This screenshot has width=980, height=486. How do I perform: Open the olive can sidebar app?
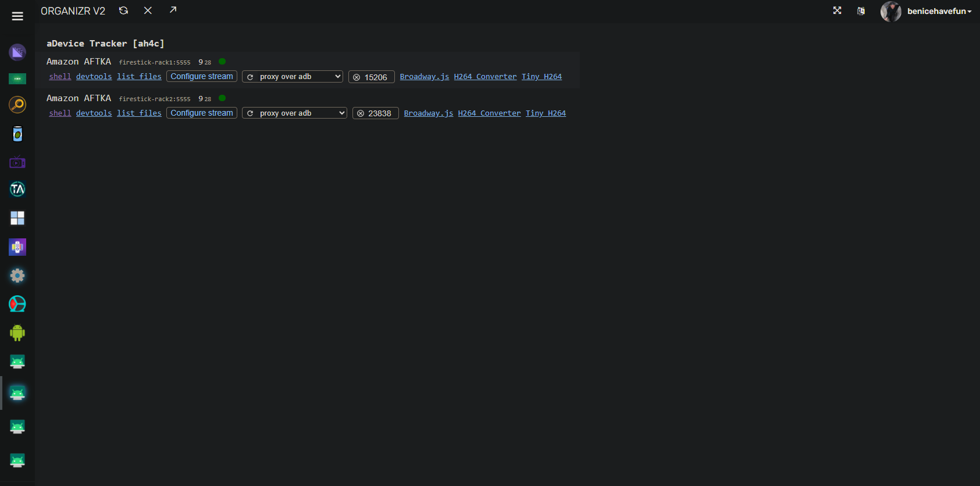click(x=17, y=134)
